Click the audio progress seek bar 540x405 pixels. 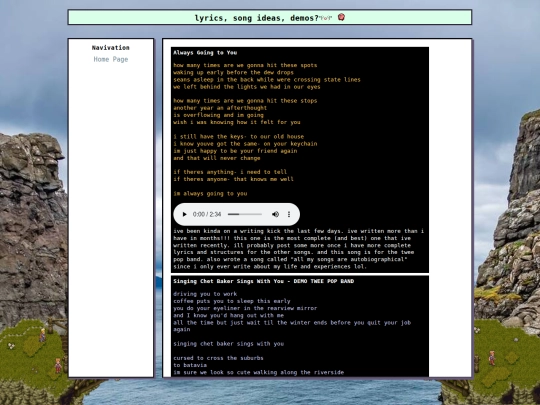[245, 214]
